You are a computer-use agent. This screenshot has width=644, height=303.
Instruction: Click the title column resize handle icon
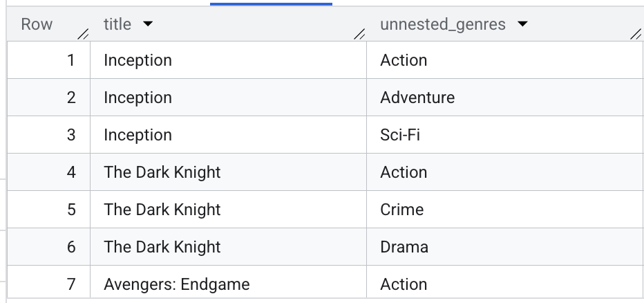(359, 34)
